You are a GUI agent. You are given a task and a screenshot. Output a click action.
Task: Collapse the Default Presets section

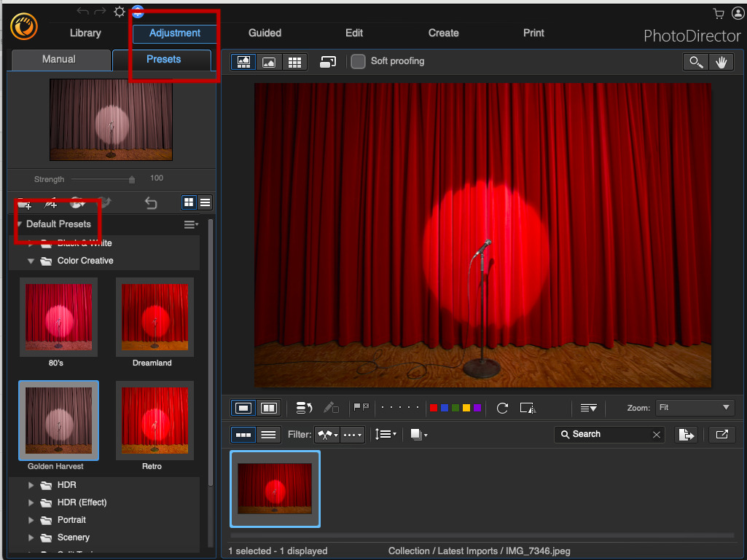pyautogui.click(x=19, y=224)
